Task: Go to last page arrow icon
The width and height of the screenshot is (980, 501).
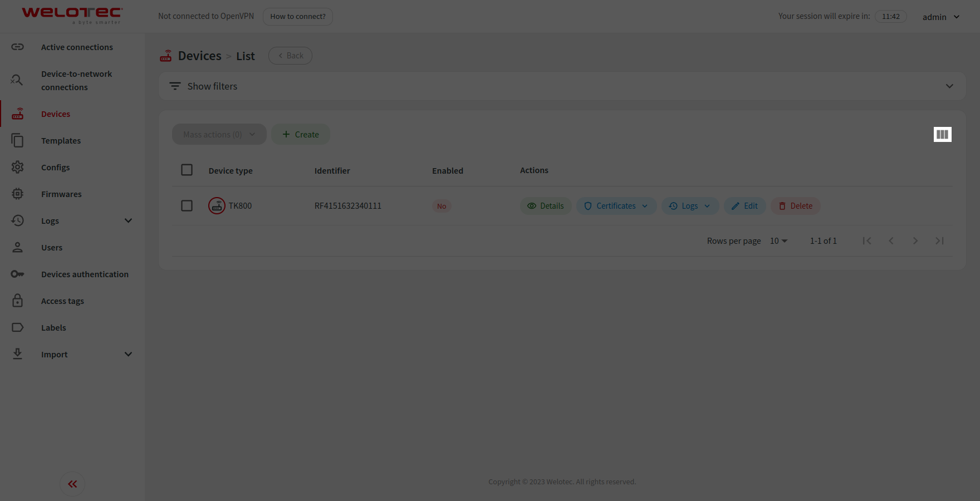Action: [x=939, y=241]
